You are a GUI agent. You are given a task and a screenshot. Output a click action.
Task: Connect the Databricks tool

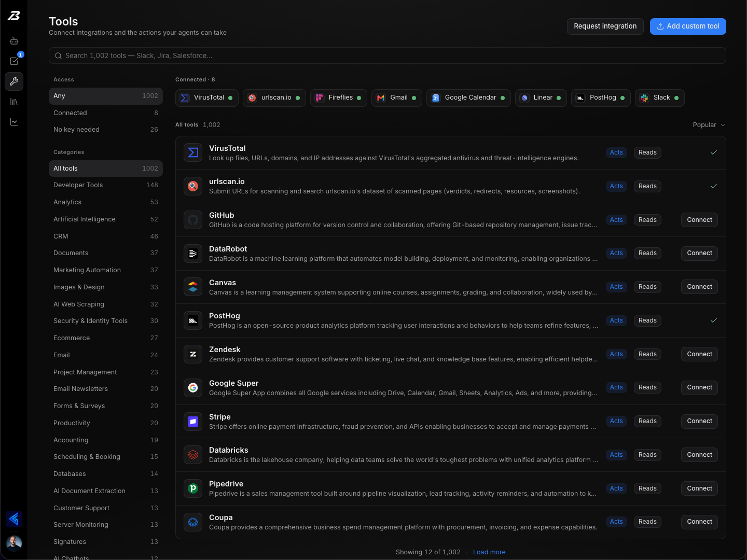point(699,455)
